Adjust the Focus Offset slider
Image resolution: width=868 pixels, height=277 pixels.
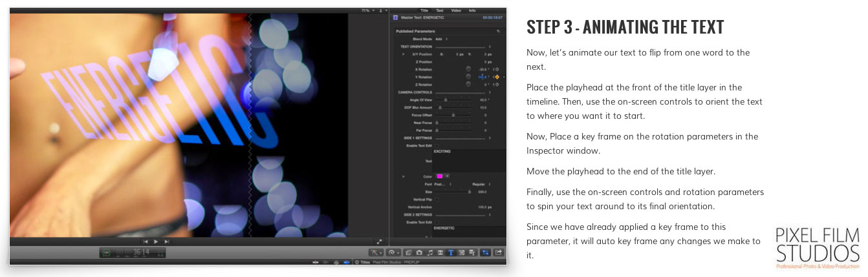[x=453, y=115]
